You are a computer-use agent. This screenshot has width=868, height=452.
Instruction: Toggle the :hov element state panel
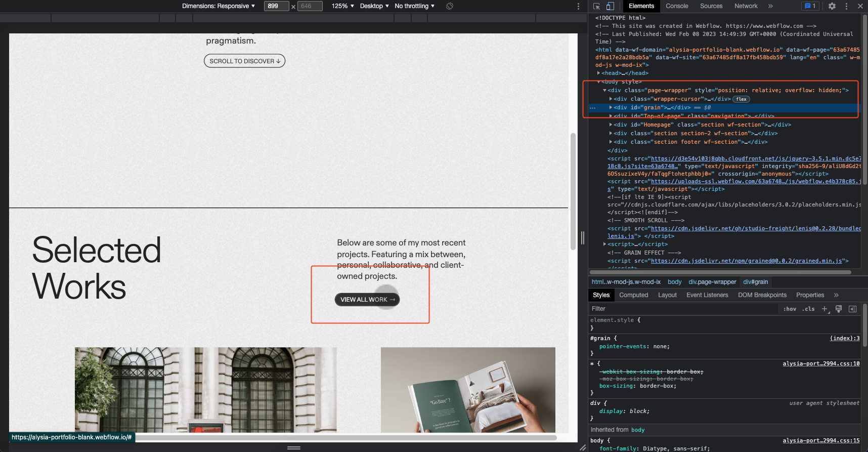point(790,309)
